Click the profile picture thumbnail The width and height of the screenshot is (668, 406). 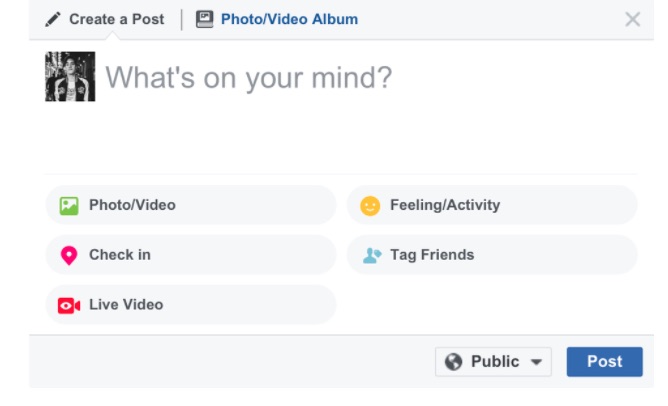click(x=70, y=77)
